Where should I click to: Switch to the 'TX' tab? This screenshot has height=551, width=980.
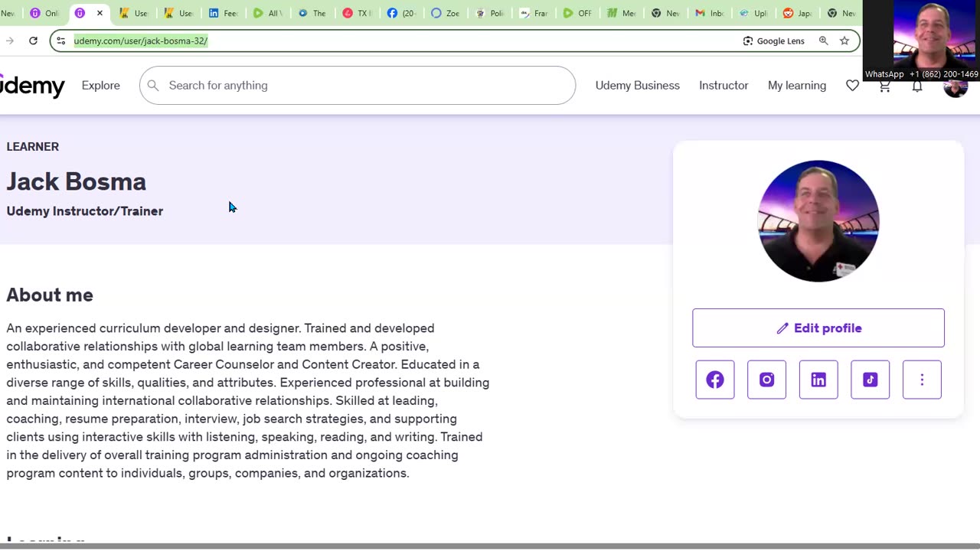click(357, 13)
